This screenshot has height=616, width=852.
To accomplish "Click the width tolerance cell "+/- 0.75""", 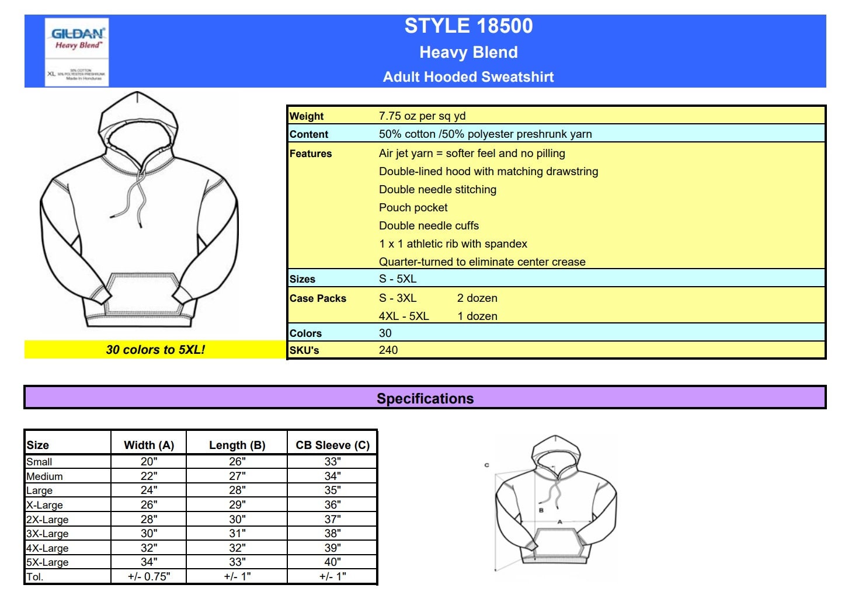I will pos(149,576).
